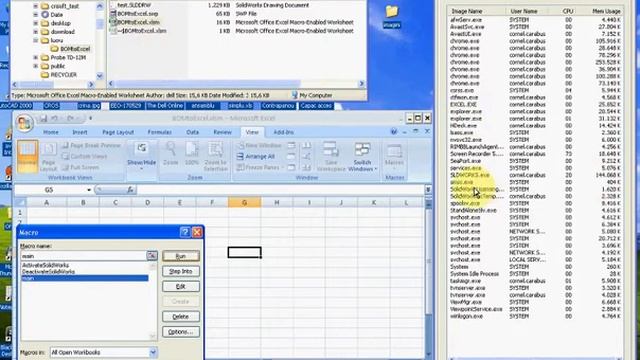Click My Computer in Explorer status bar
640x360 pixels.
point(312,95)
